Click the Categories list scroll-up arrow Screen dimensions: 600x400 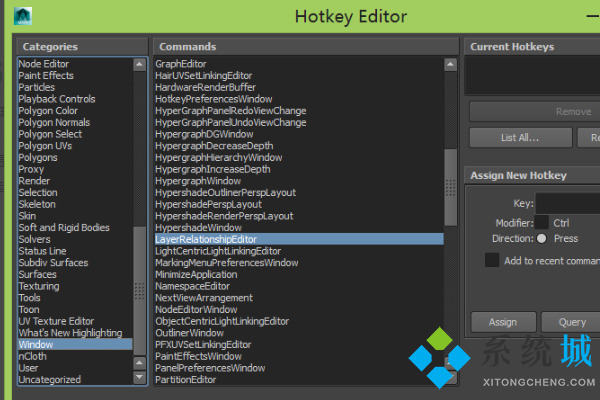click(x=140, y=63)
